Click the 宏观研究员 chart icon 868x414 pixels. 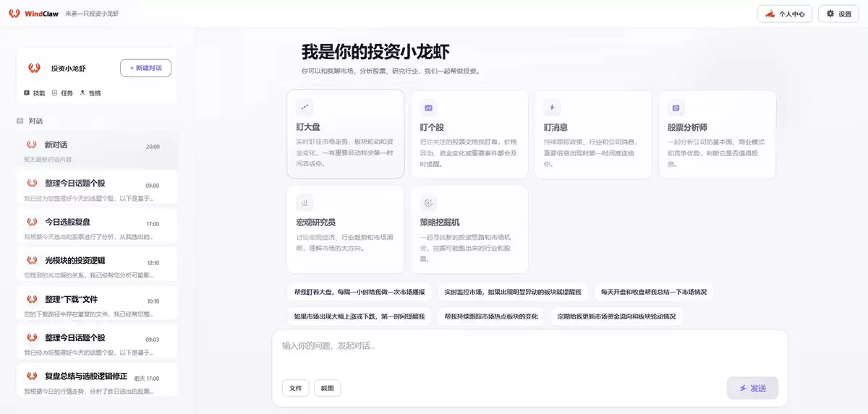(305, 203)
